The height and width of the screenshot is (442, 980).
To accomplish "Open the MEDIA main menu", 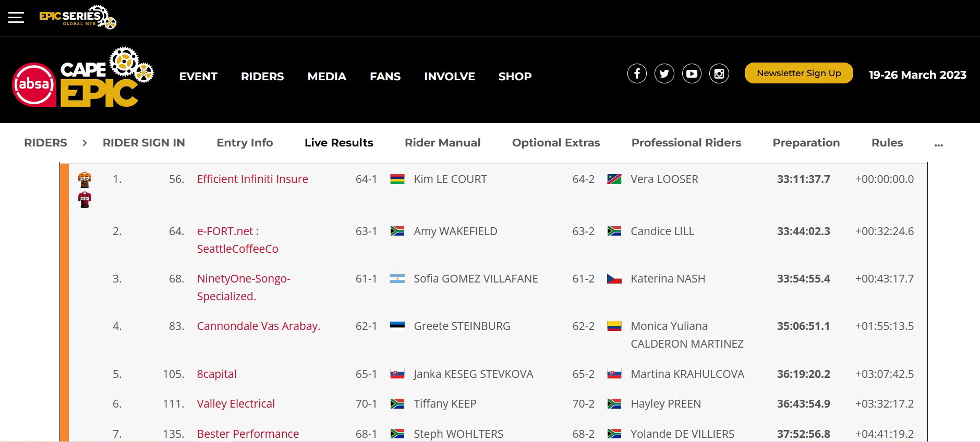I will [326, 77].
